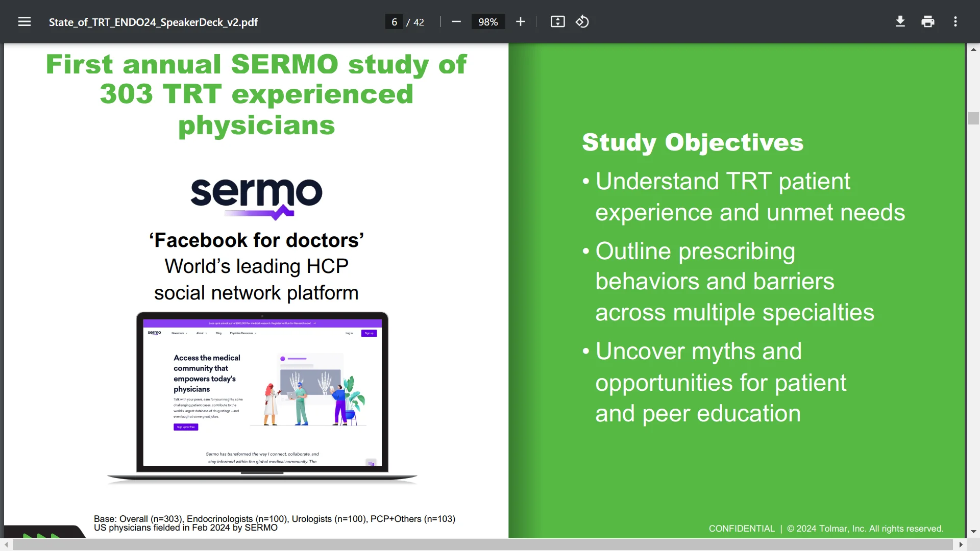Click the file name State_of_TRT_ENDO24_SpeakerDeck_v2.pdf
This screenshot has width=980, height=551.
coord(153,22)
